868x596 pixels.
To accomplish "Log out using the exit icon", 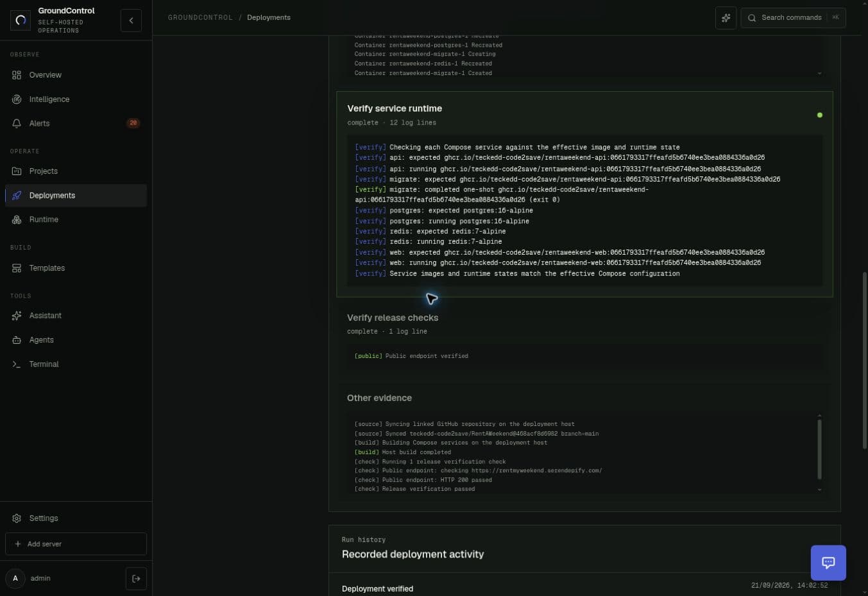I will pyautogui.click(x=136, y=579).
